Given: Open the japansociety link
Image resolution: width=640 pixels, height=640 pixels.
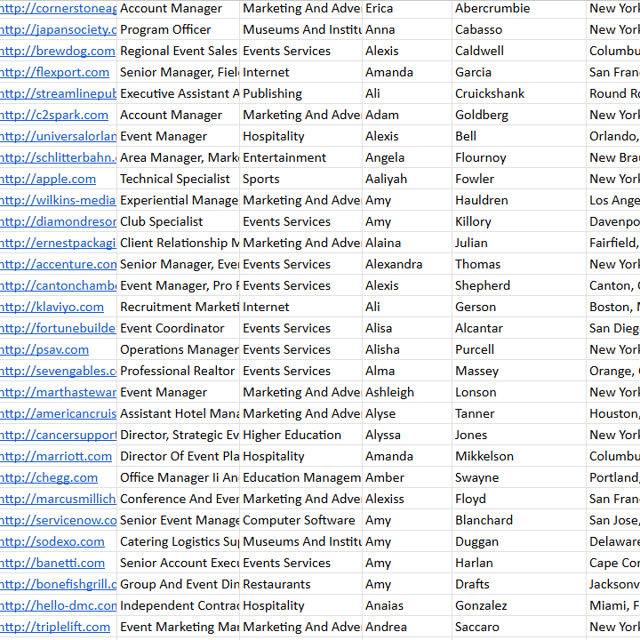Looking at the screenshot, I should click(58, 30).
